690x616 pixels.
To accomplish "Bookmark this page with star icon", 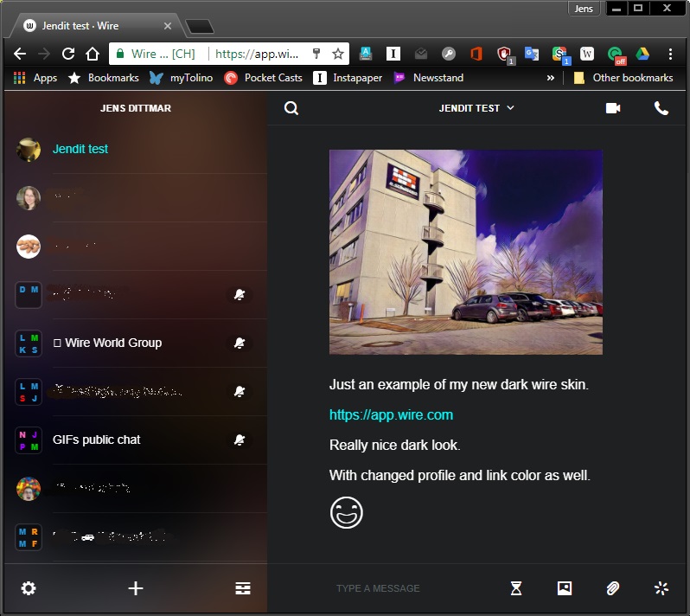I will (x=338, y=54).
